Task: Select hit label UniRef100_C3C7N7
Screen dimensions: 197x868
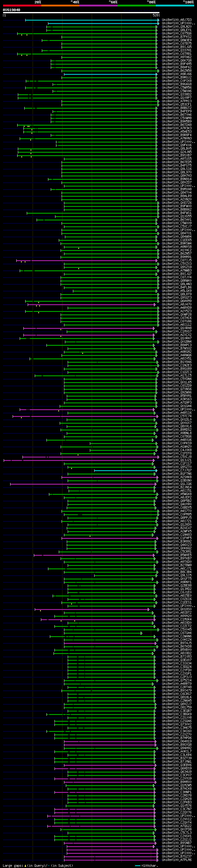Action: pos(177,809)
